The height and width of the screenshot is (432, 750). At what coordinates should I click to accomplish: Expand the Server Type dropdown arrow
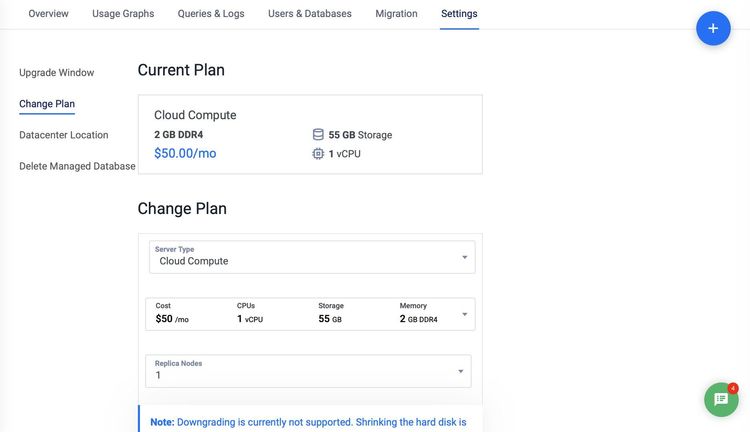pyautogui.click(x=464, y=257)
